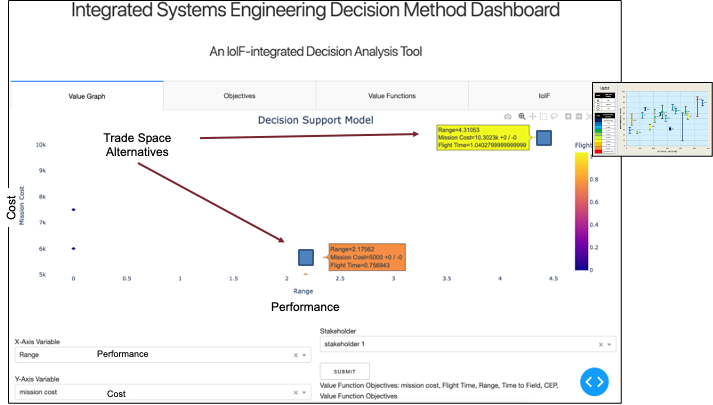The image size is (713, 405).
Task: Choose the box select tool
Action: point(544,117)
